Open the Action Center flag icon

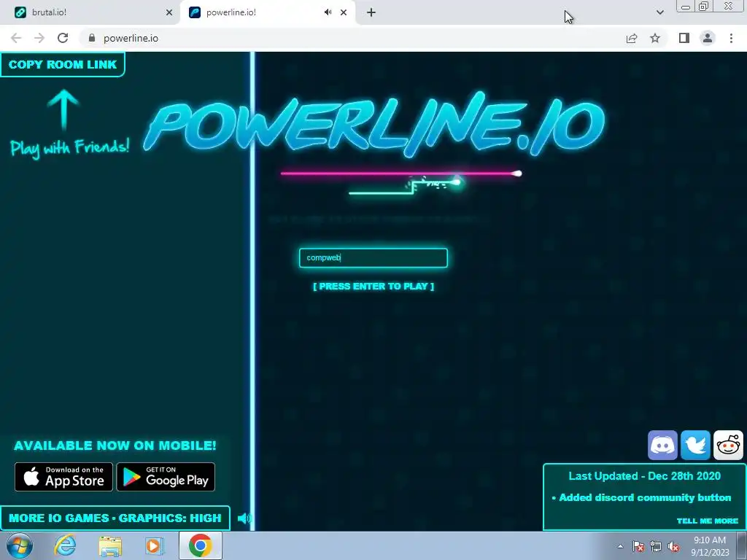click(638, 547)
